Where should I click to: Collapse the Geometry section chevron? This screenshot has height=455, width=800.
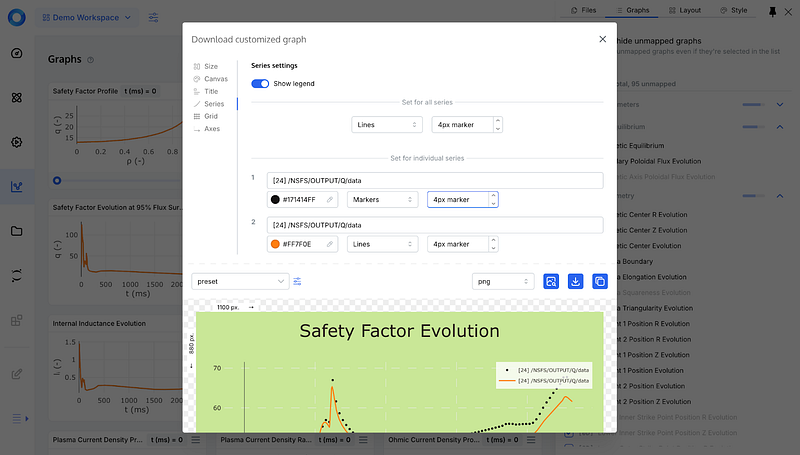tap(780, 196)
